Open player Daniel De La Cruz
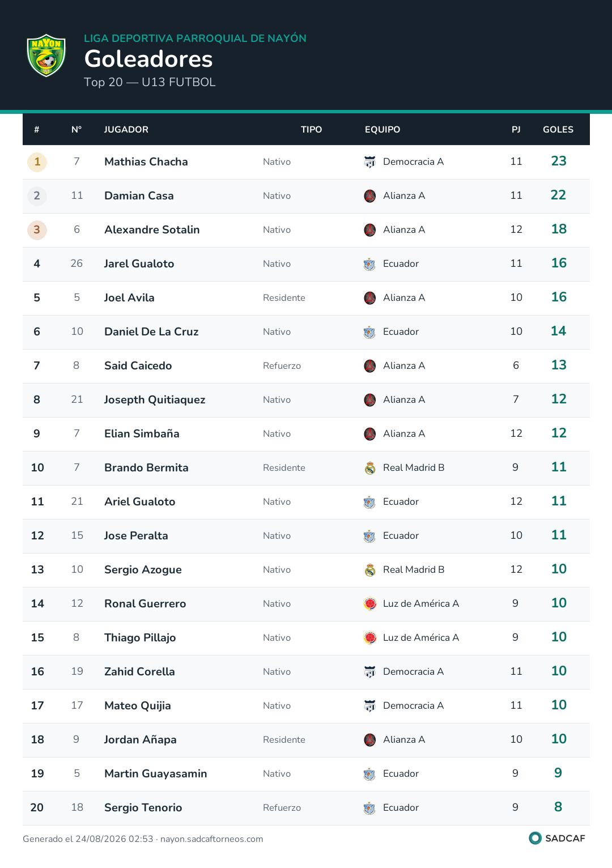The image size is (612, 868). pyautogui.click(x=151, y=332)
